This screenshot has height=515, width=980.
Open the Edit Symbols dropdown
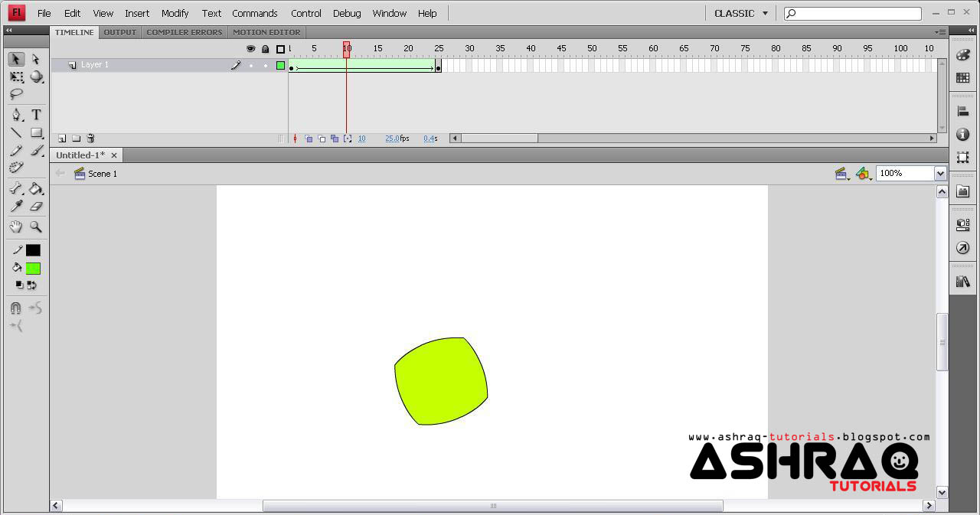[864, 174]
